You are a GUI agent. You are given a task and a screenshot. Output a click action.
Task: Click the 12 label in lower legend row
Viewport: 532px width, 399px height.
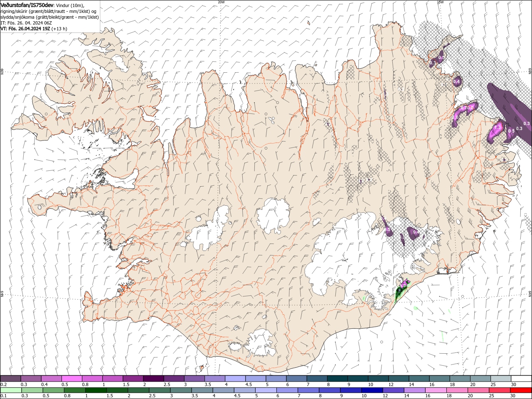[x=385, y=395]
